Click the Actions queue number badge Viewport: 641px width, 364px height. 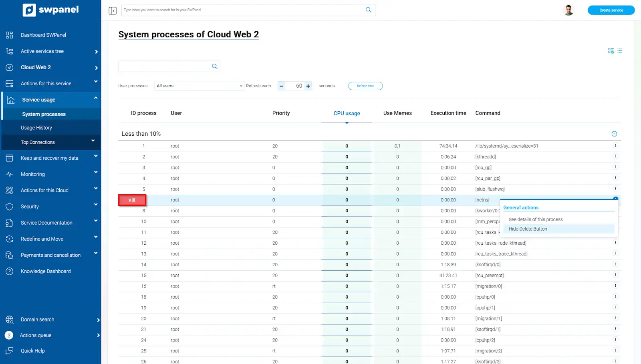point(9,335)
